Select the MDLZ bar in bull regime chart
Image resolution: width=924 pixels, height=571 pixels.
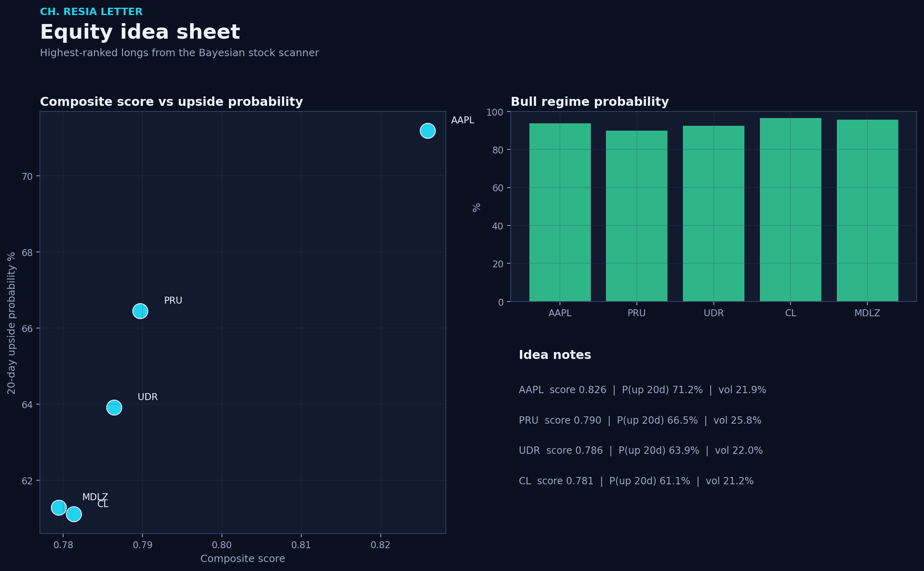(x=867, y=210)
